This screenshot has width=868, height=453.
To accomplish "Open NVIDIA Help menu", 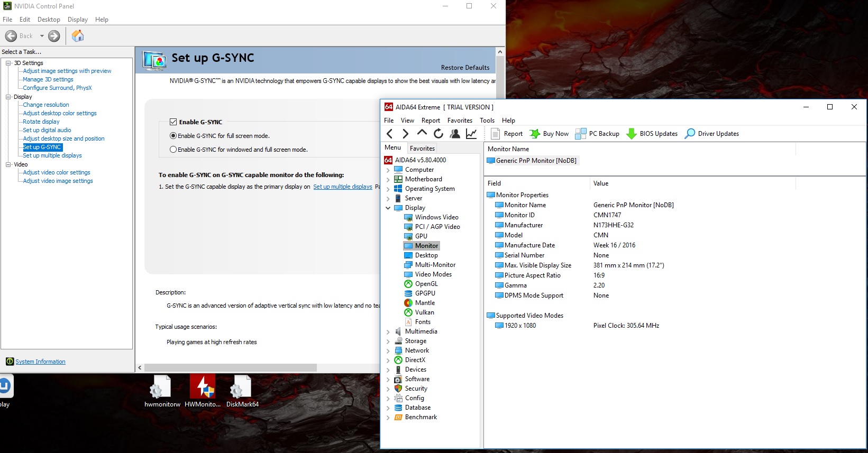I will click(102, 20).
